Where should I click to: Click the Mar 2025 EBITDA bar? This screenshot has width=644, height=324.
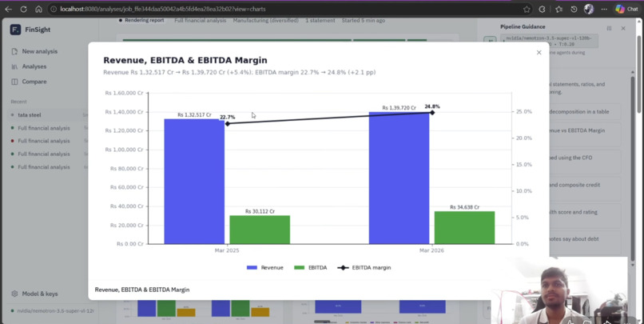pyautogui.click(x=260, y=230)
